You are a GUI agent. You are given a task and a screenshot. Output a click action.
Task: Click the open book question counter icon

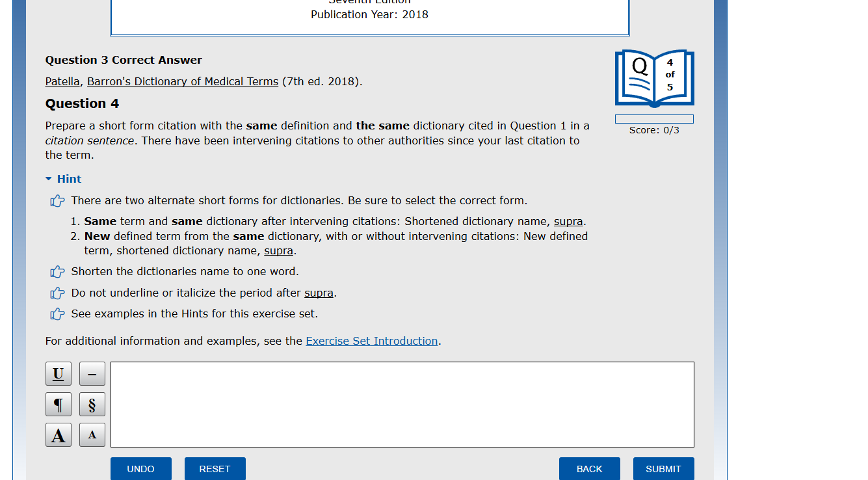tap(653, 78)
